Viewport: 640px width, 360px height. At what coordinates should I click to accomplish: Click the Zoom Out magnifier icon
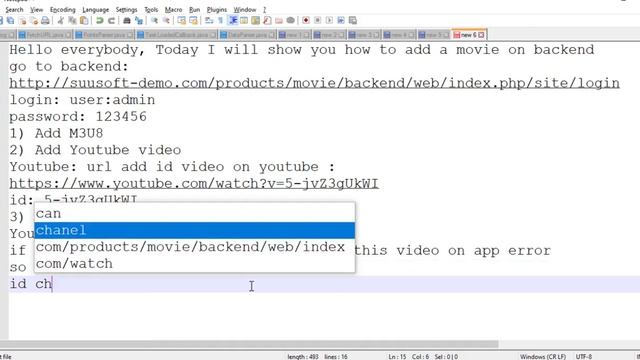(x=166, y=20)
